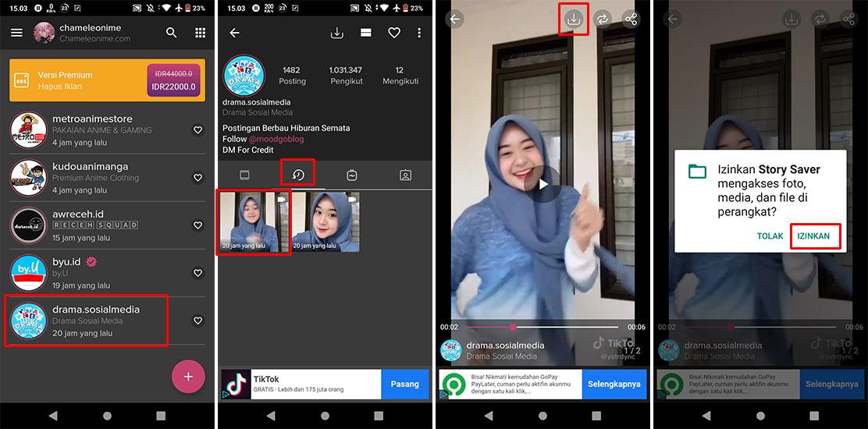Favorite metroanimestore with its heart icon
Image resolution: width=868 pixels, height=429 pixels.
(197, 130)
